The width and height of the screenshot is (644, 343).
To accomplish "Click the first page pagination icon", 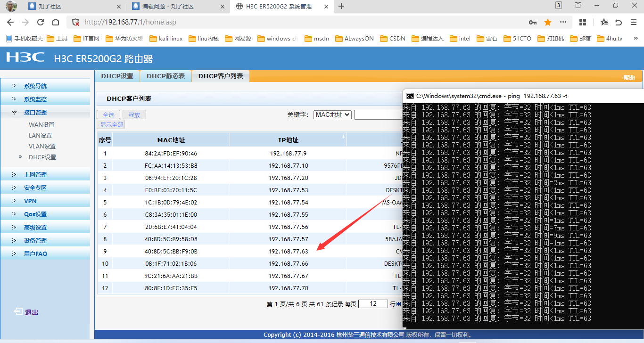I will [x=399, y=304].
